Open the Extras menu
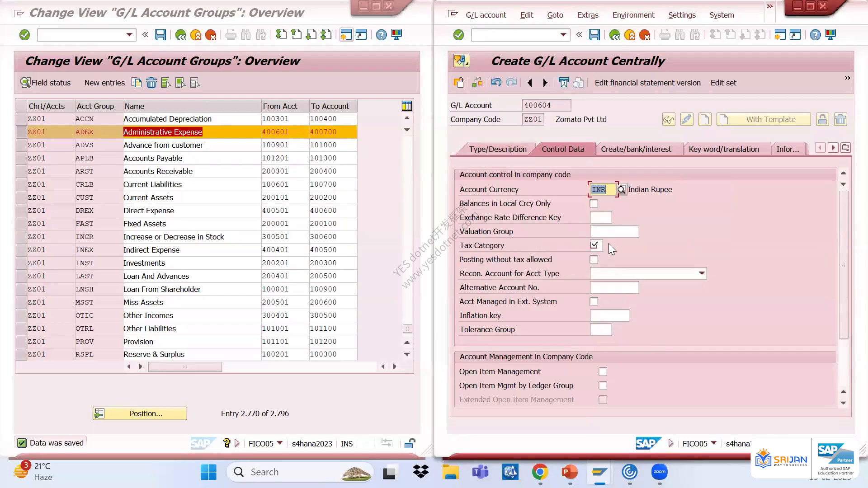This screenshot has width=868, height=488. (x=587, y=15)
